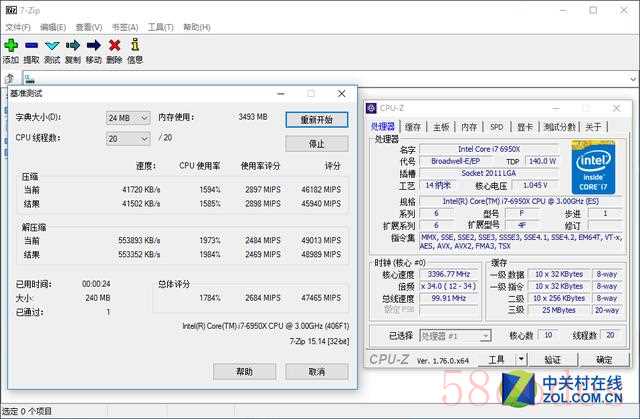This screenshot has height=419, width=640.
Task: Click the Move (移动) arrow icon
Action: (93, 45)
